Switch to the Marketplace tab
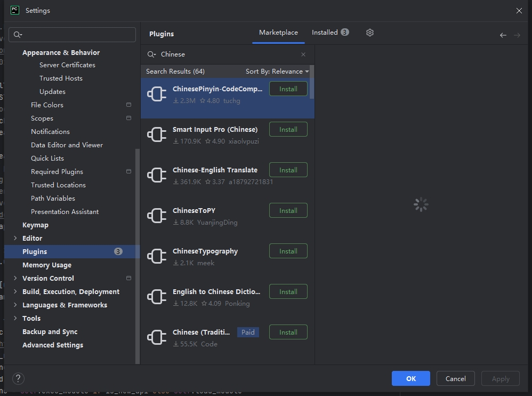Screen dimensions: 532x396 point(278,33)
